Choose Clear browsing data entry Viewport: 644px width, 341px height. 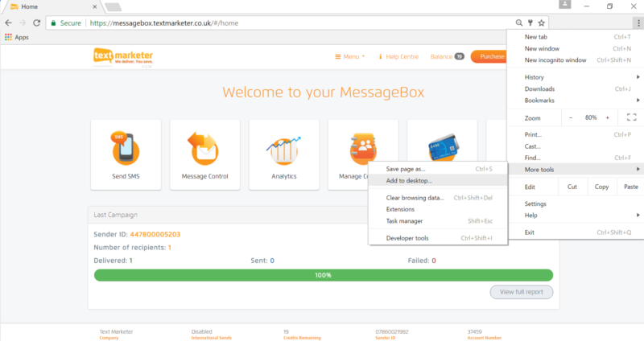[x=415, y=198]
